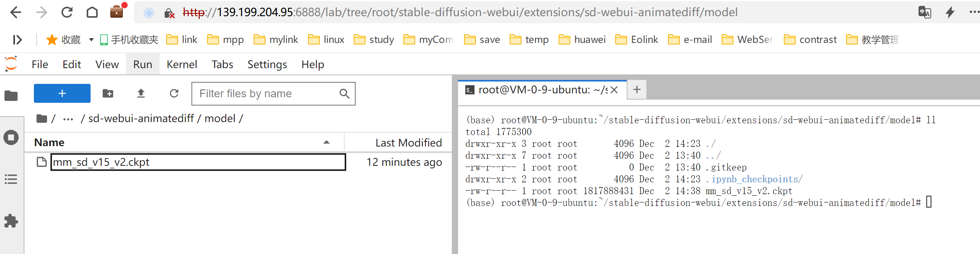Viewport: 980px width, 254px height.
Task: Open the Extension Manager puzzle icon
Action: 11,221
